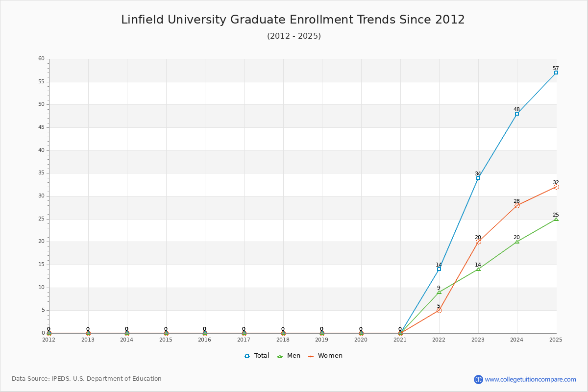Select the Total 2024 data point marked 48
This screenshot has width=588, height=392.
point(517,114)
